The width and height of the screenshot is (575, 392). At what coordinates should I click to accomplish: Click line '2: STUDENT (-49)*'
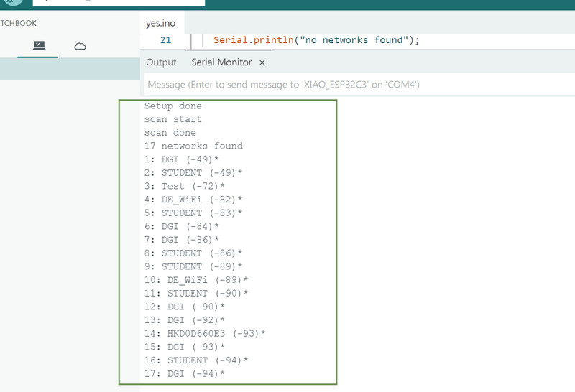(193, 172)
